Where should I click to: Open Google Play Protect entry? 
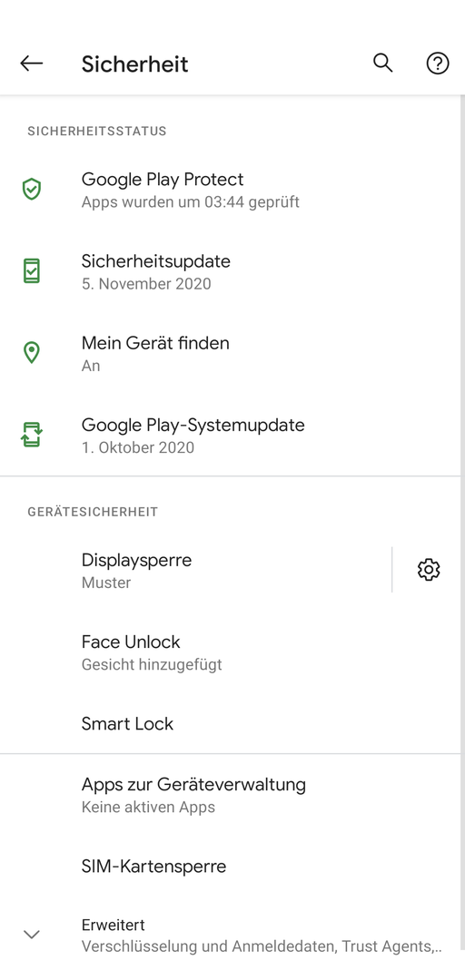[232, 190]
